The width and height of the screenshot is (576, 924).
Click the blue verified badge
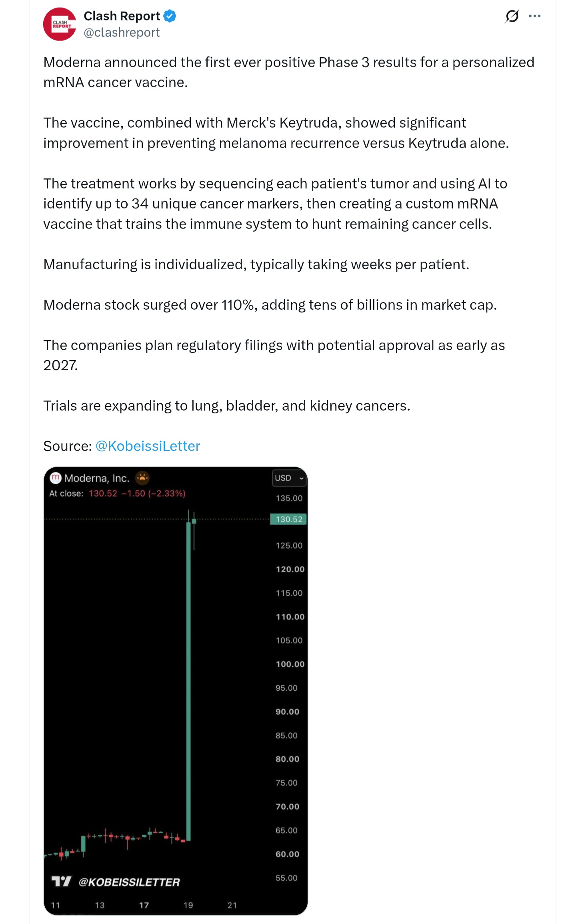pos(170,16)
